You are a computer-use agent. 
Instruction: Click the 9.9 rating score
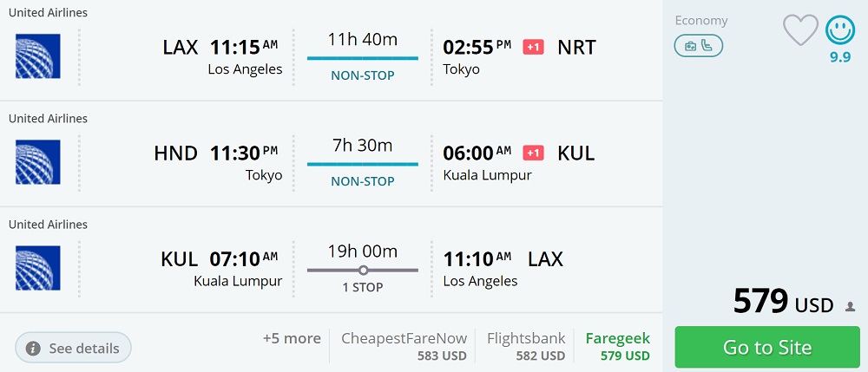(x=839, y=58)
